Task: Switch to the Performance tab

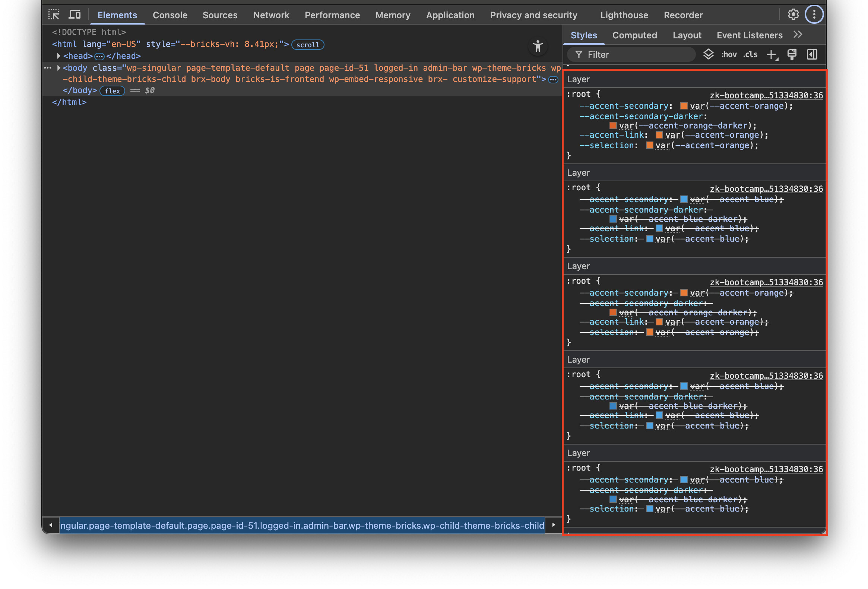Action: pyautogui.click(x=332, y=15)
